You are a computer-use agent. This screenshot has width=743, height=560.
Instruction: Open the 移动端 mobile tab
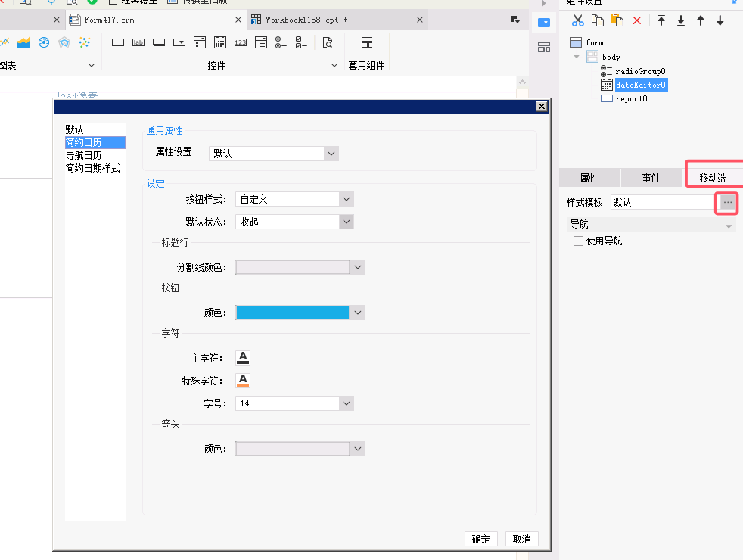coord(713,178)
